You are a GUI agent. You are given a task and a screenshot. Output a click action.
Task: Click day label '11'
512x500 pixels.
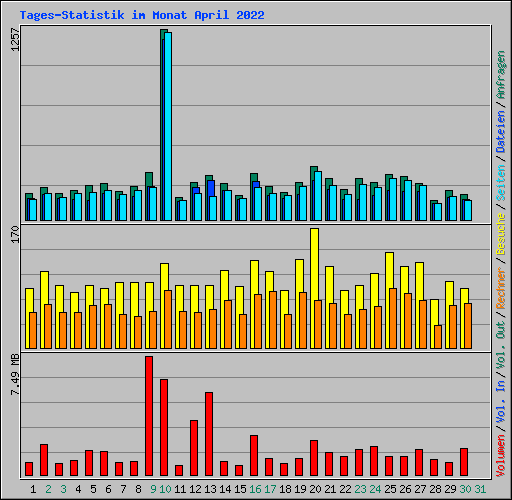(180, 489)
